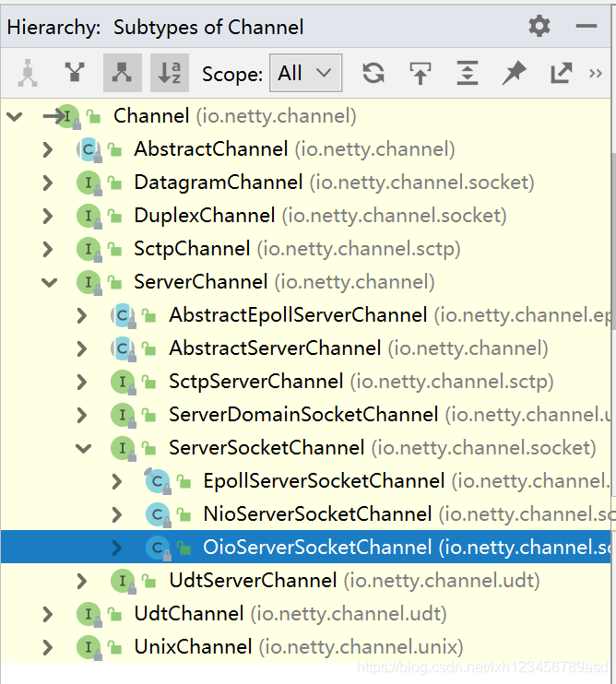The height and width of the screenshot is (684, 616).
Task: Expand the AbstractEpollServerChannel node
Action: tap(81, 315)
